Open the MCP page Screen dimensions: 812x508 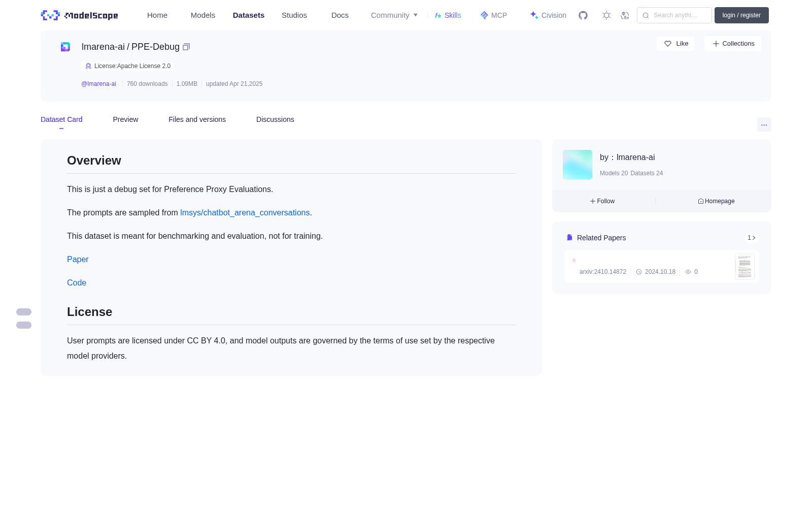tap(494, 15)
